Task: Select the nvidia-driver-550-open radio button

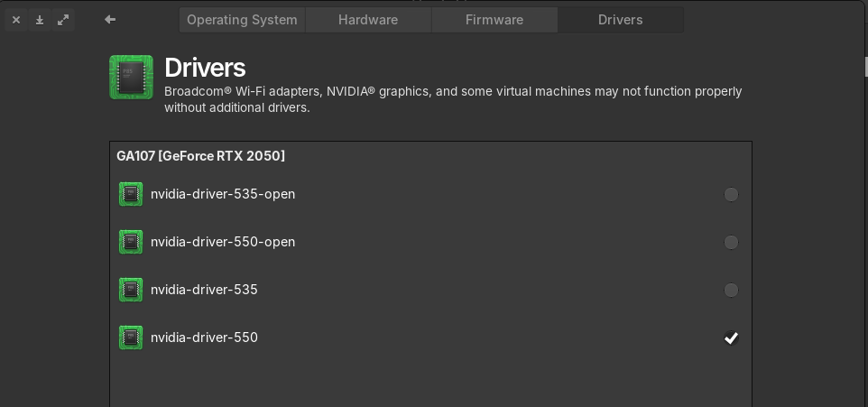Action: 731,242
